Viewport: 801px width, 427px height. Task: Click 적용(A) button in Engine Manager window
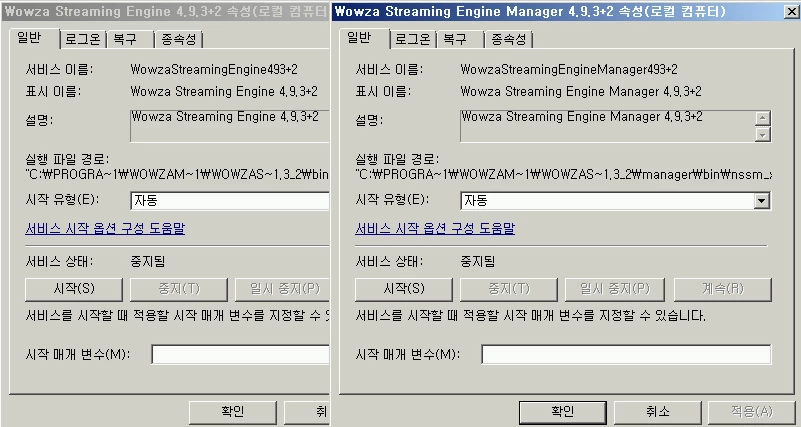tap(751, 412)
